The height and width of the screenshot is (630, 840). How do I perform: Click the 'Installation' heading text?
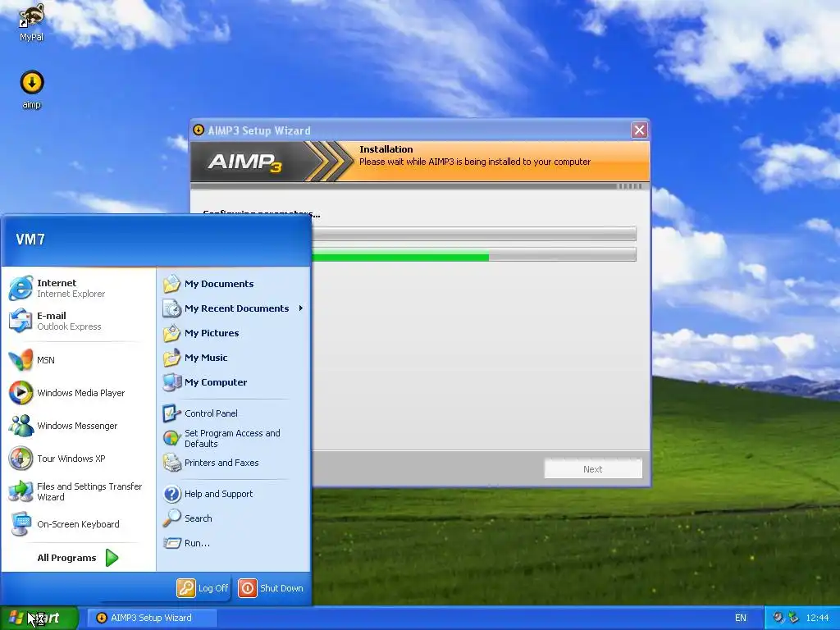[386, 149]
